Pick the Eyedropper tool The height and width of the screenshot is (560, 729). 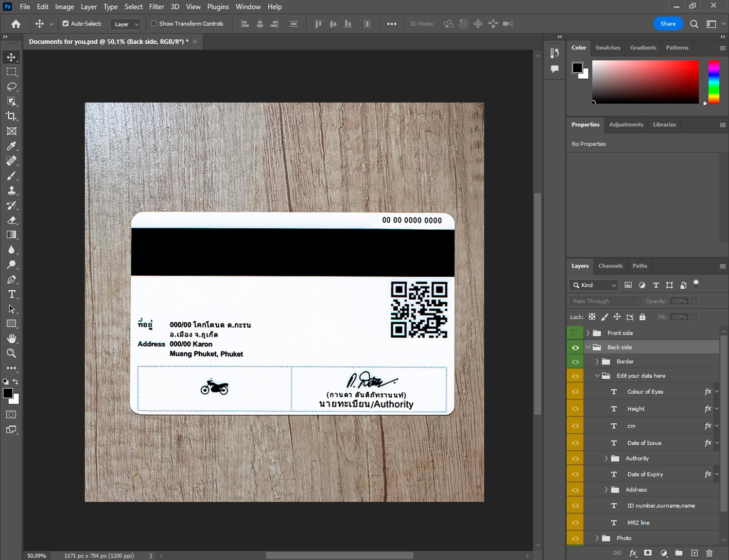pyautogui.click(x=11, y=146)
